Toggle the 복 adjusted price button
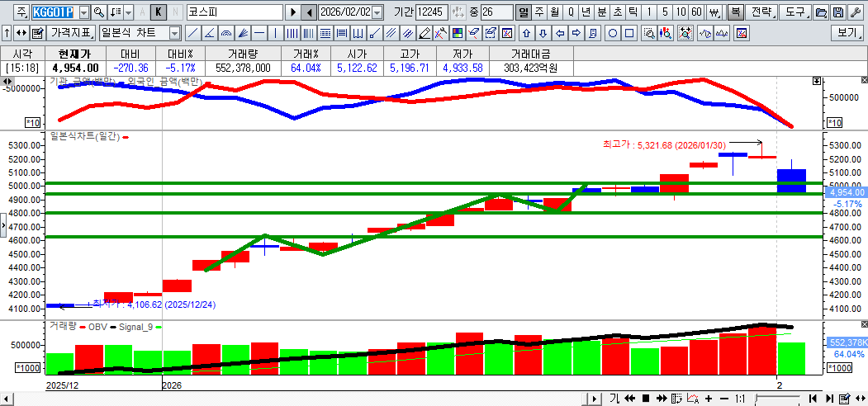 click(735, 12)
